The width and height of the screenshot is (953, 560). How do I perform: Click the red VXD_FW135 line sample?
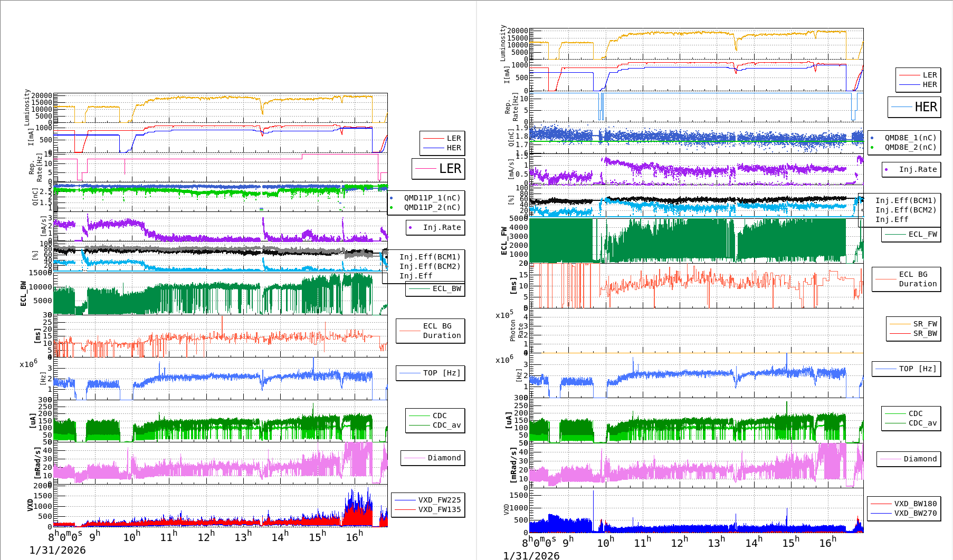tap(405, 509)
